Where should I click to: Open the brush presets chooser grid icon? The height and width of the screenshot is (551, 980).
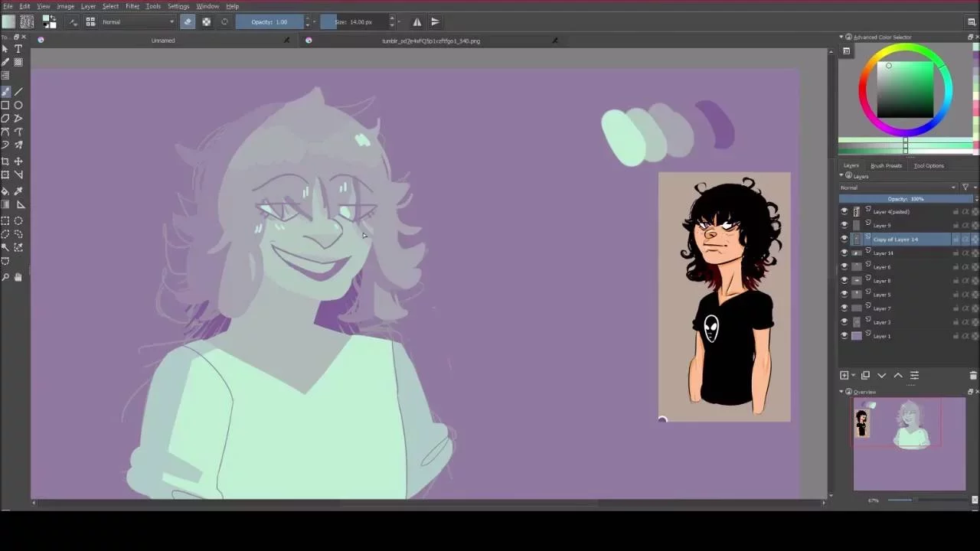coord(90,21)
